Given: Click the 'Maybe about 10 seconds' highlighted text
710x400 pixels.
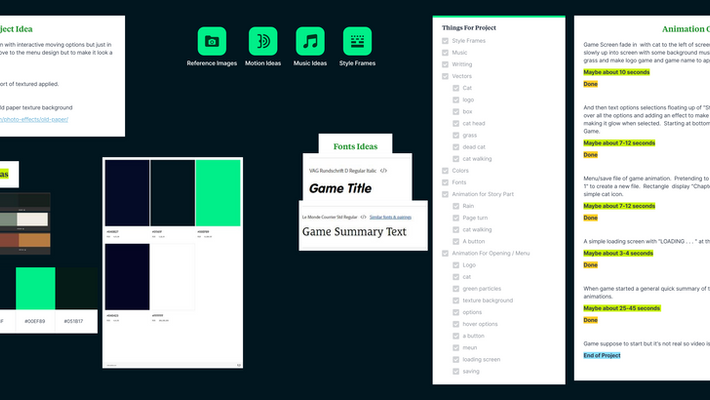Looking at the screenshot, I should point(616,72).
